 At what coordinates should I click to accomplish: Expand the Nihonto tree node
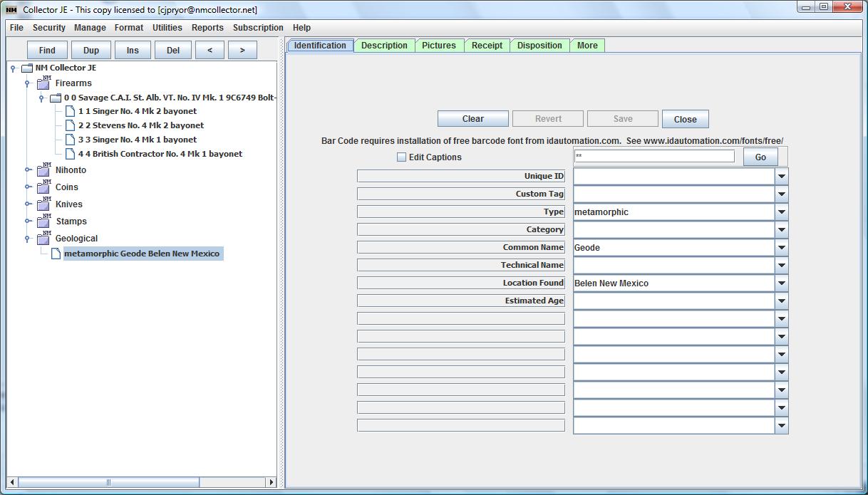point(27,170)
